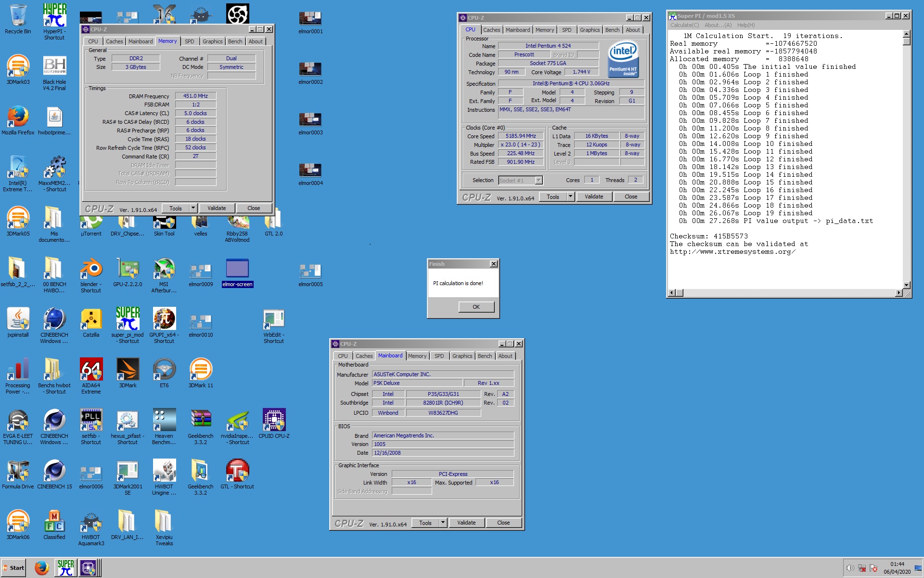Click Close in the top-right CPU-Z window
This screenshot has width=924, height=578.
point(631,197)
